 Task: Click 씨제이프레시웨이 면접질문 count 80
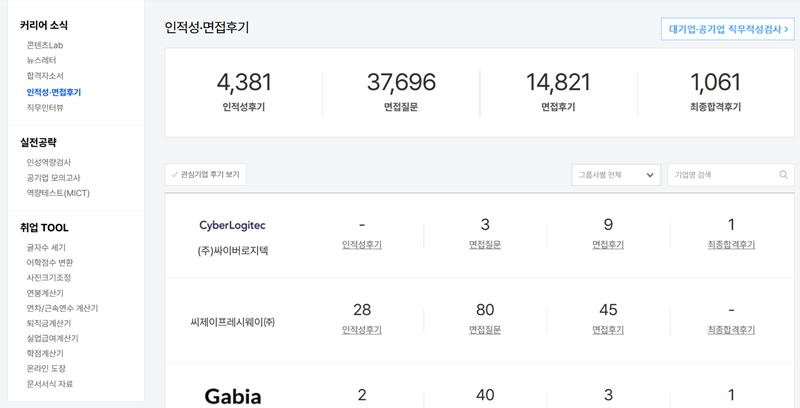pos(485,310)
